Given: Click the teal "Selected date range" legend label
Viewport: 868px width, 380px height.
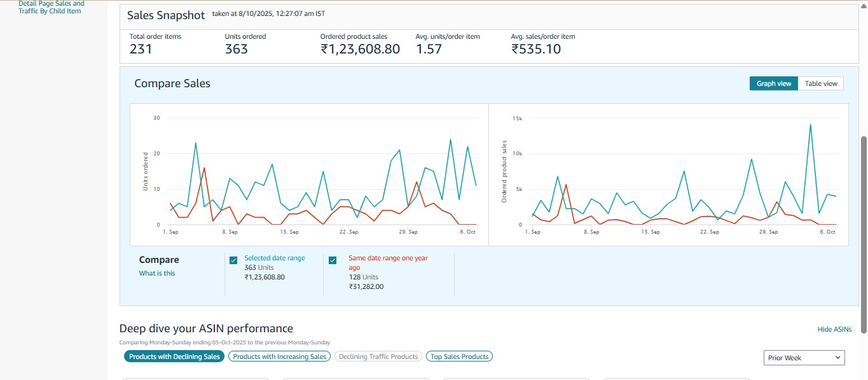Looking at the screenshot, I should 275,258.
